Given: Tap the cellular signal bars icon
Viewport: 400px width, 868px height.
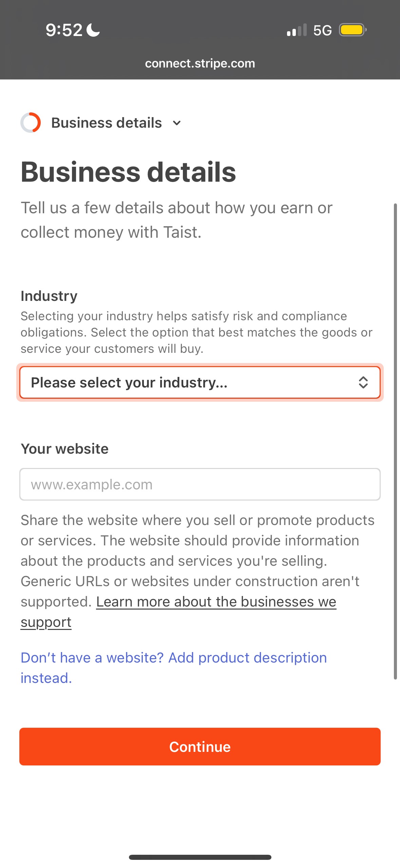Looking at the screenshot, I should click(297, 30).
